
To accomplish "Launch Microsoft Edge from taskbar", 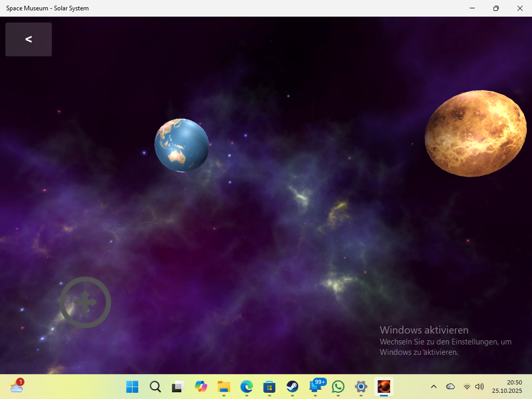I will tap(246, 387).
